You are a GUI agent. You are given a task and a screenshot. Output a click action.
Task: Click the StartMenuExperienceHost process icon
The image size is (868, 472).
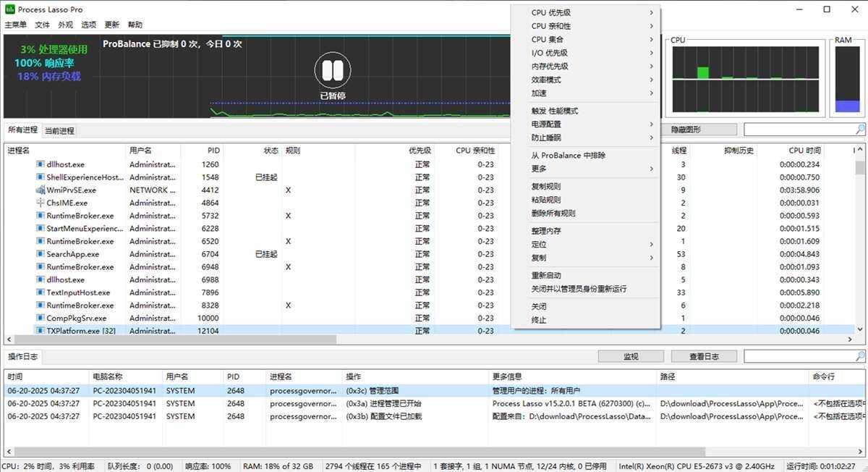point(39,229)
